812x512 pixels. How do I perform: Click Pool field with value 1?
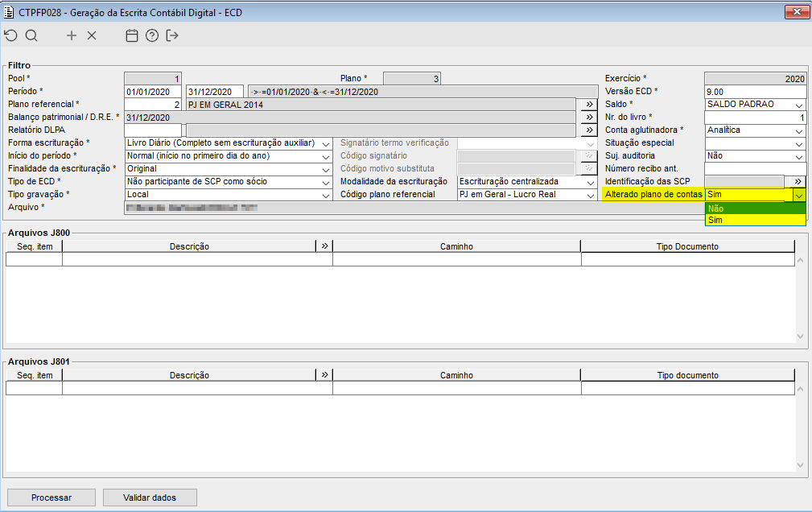[x=153, y=79]
